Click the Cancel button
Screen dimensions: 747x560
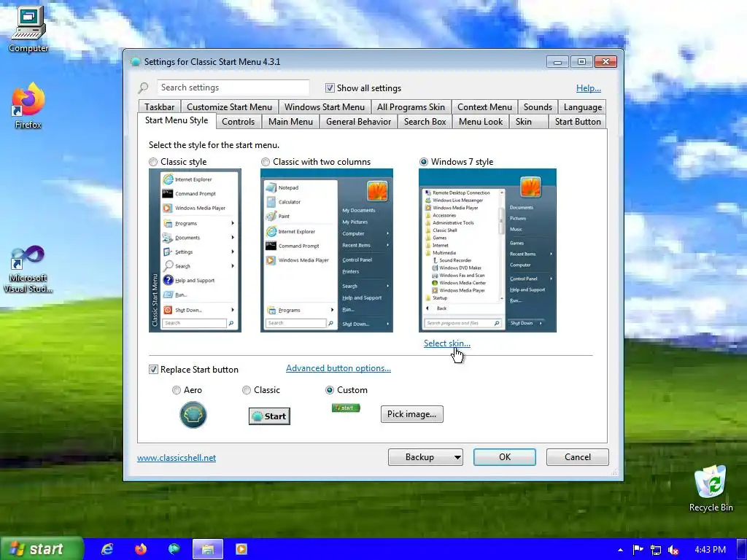pyautogui.click(x=578, y=457)
